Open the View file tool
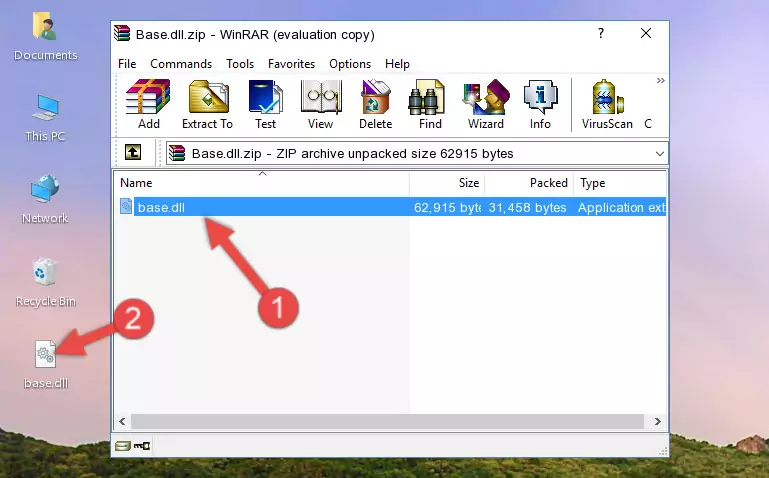The width and height of the screenshot is (769, 478). coord(321,104)
